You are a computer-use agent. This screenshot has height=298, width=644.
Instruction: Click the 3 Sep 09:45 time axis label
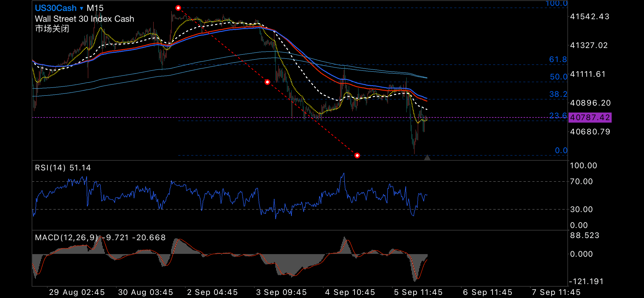tap(281, 292)
